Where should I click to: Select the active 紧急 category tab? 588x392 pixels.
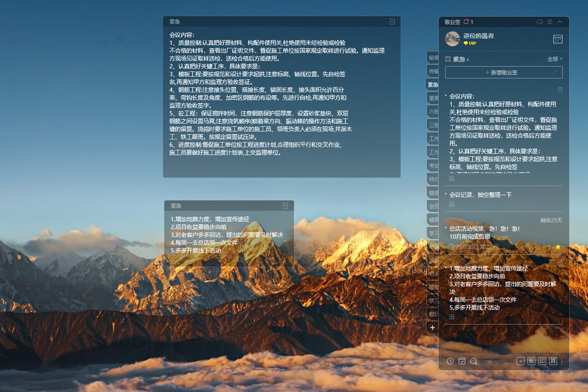pyautogui.click(x=432, y=84)
